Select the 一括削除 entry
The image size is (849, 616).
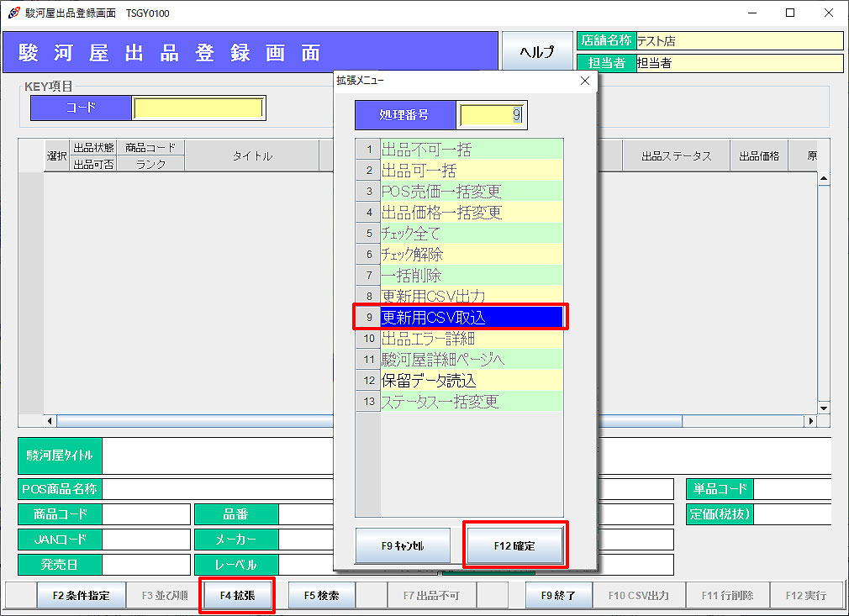pos(471,276)
